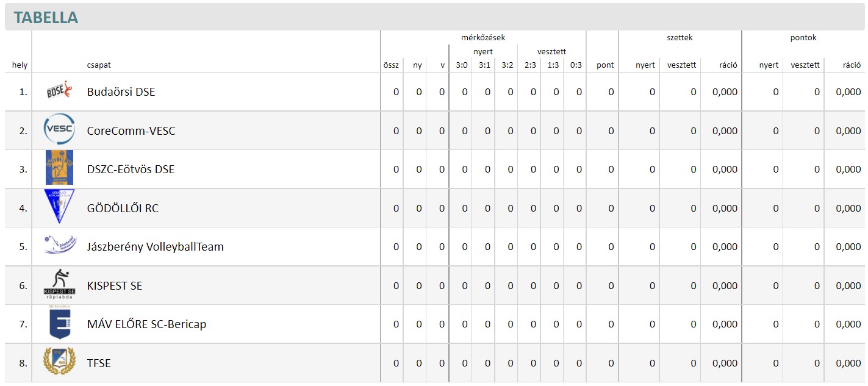This screenshot has height=386, width=868.
Task: Click the 'szettek' group header
Action: point(680,38)
